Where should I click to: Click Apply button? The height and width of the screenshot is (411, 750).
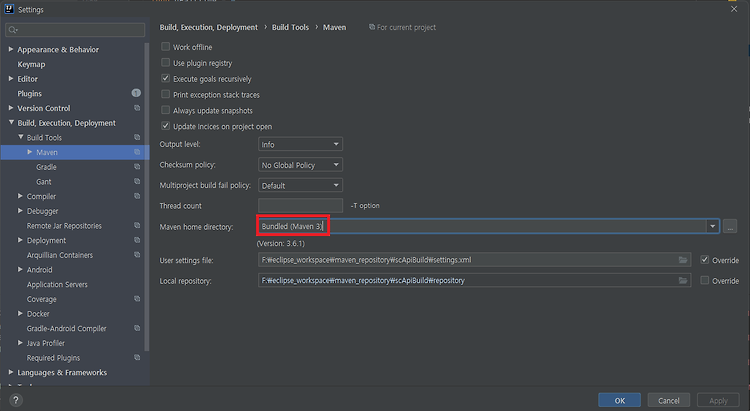[x=718, y=400]
